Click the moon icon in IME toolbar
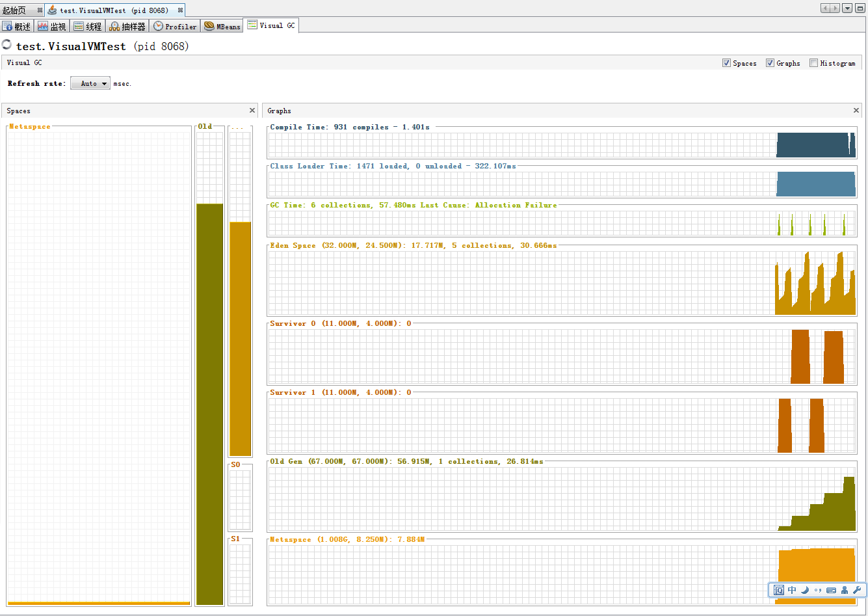 pyautogui.click(x=805, y=590)
